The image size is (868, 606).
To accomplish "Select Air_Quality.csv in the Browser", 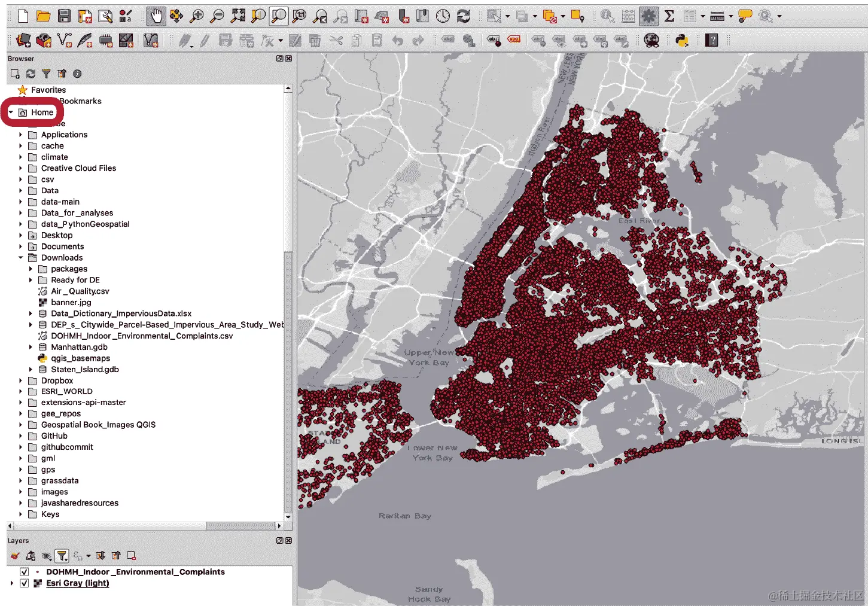I will 80,291.
